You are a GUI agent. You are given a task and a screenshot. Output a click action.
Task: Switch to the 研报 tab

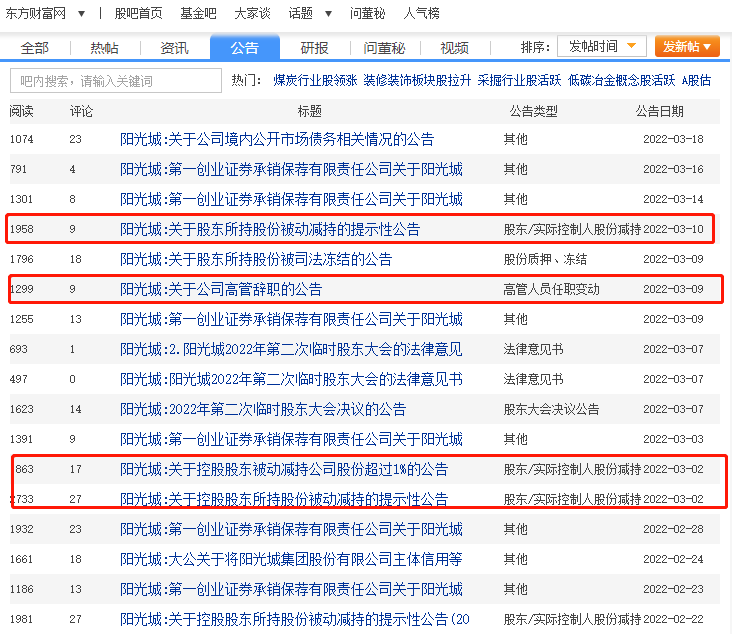(315, 48)
